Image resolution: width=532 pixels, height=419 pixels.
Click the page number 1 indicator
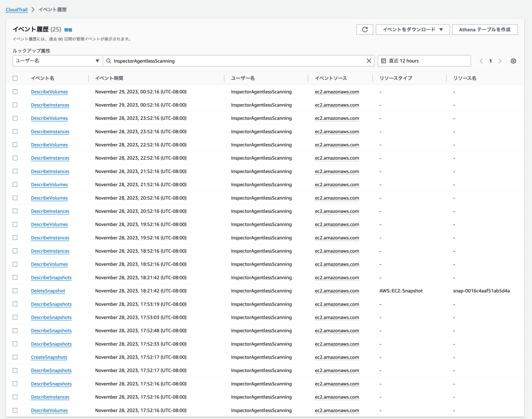[x=490, y=61]
